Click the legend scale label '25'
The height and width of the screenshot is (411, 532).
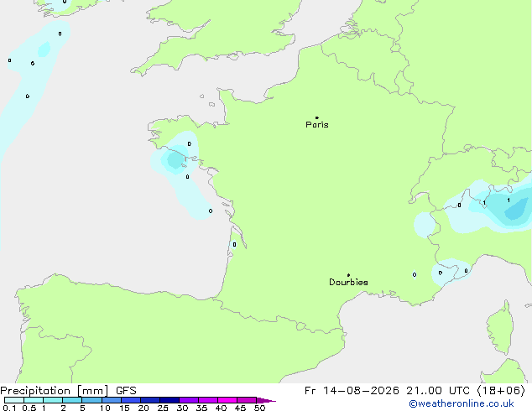click(x=163, y=408)
